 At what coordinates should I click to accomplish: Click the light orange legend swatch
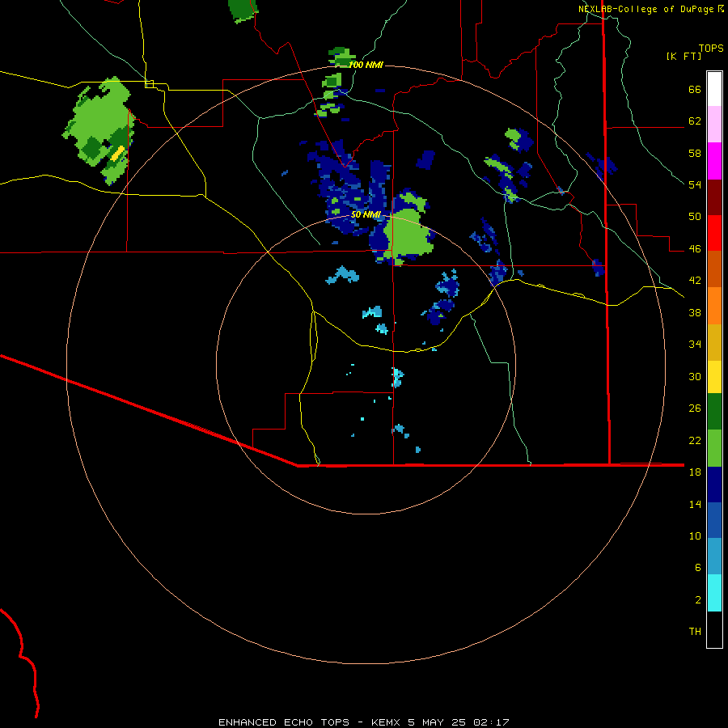tap(714, 306)
